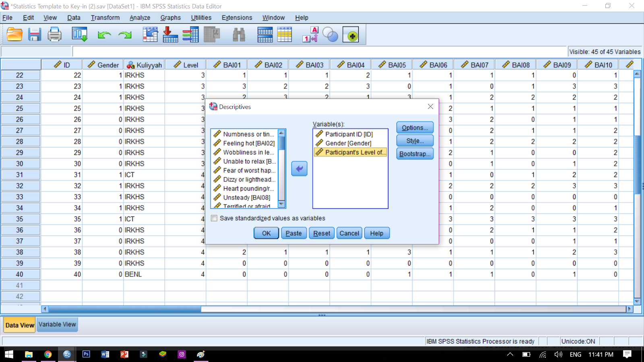The height and width of the screenshot is (362, 644).
Task: Open the Utilities menu
Action: [x=201, y=18]
